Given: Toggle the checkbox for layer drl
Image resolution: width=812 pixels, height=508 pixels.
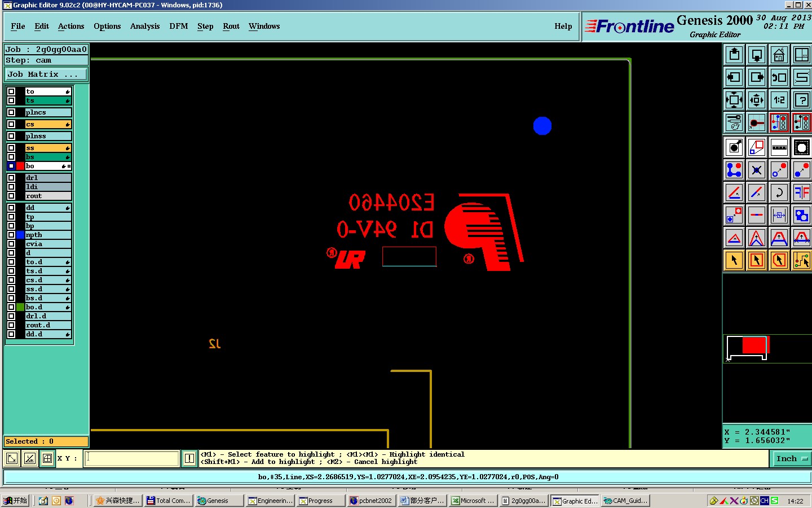Looking at the screenshot, I should point(11,178).
